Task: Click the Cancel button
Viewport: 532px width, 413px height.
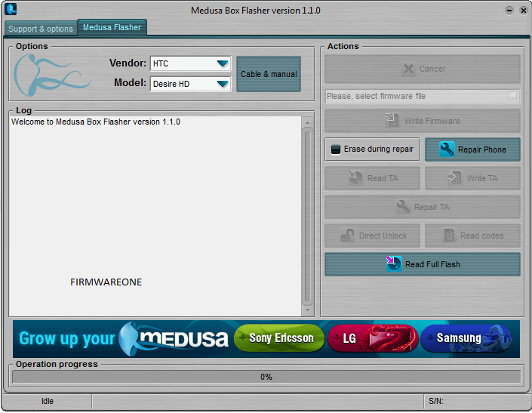Action: [423, 69]
